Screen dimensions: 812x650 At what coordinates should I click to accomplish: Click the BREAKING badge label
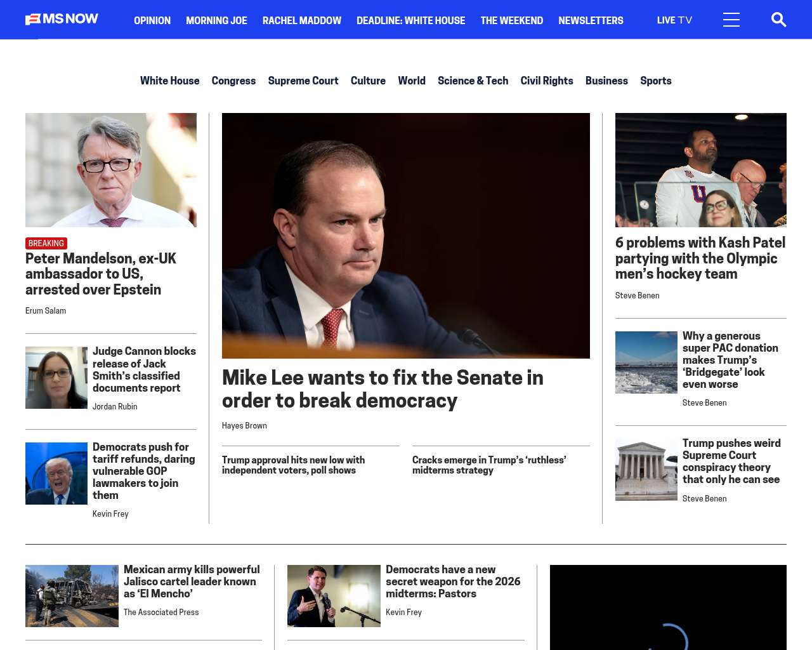pos(46,243)
